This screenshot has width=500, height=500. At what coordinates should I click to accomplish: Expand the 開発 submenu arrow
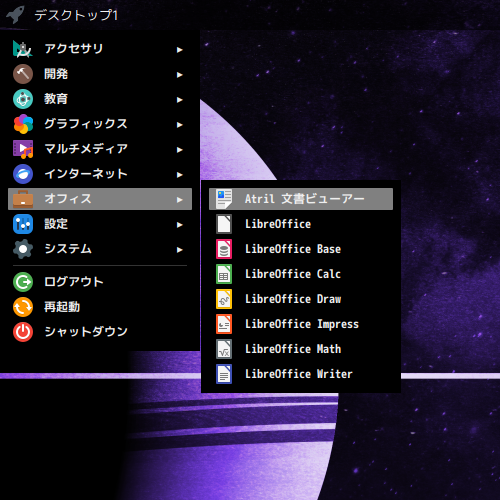click(x=180, y=75)
